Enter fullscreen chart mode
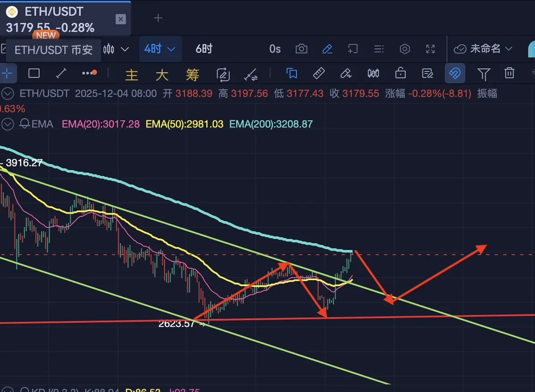The height and width of the screenshot is (392, 535). click(430, 49)
